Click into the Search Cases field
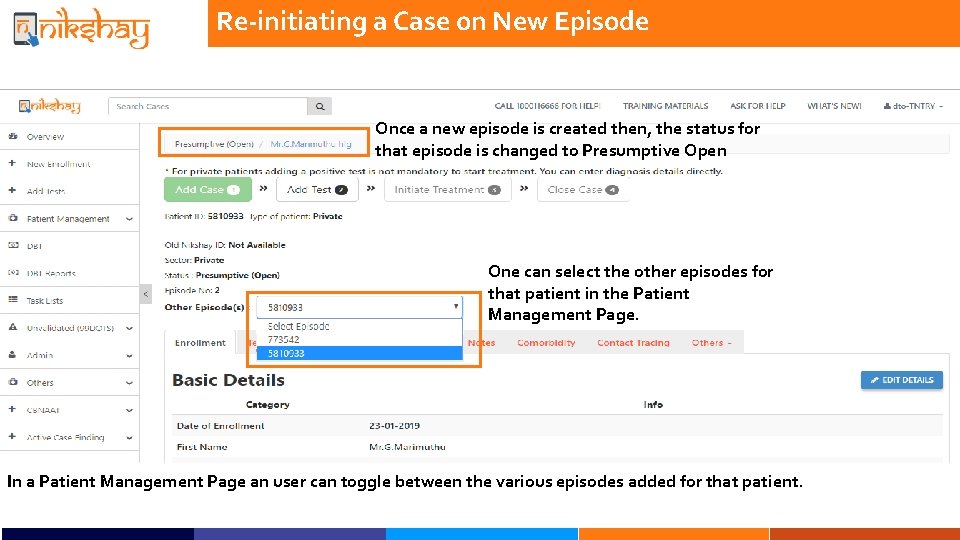The height and width of the screenshot is (540, 960). (x=208, y=106)
